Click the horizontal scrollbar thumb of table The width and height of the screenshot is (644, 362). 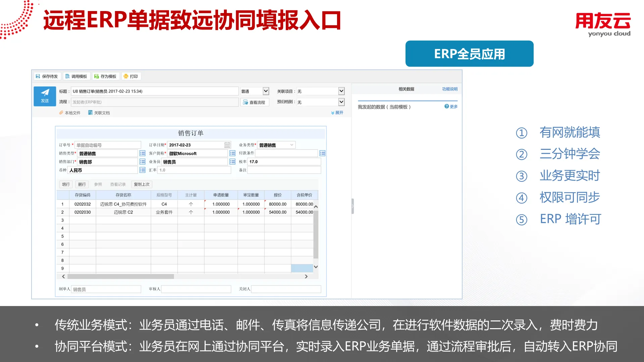coord(121,277)
